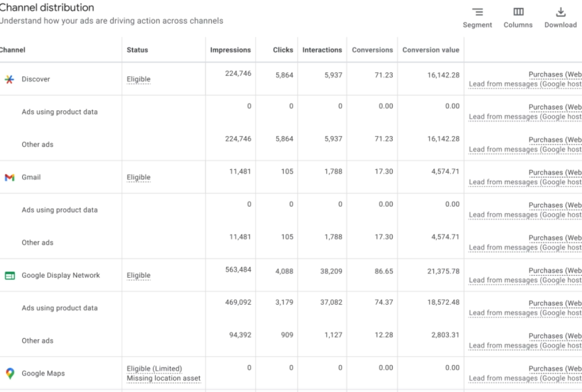
Task: Sort by Clicks column header
Action: [x=282, y=50]
